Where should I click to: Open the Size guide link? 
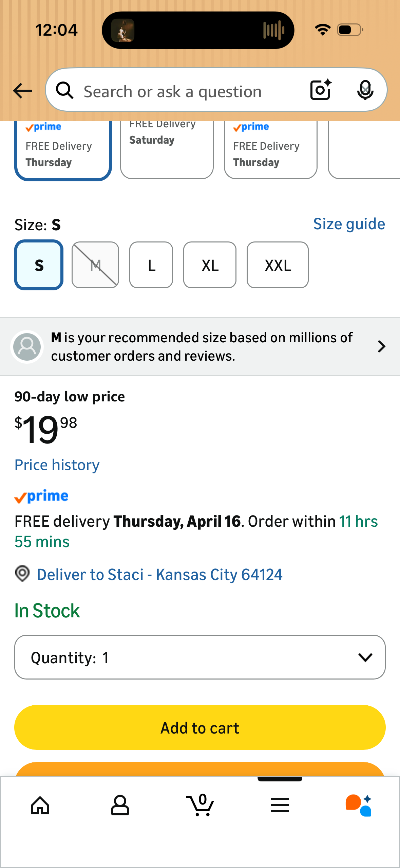pyautogui.click(x=349, y=224)
